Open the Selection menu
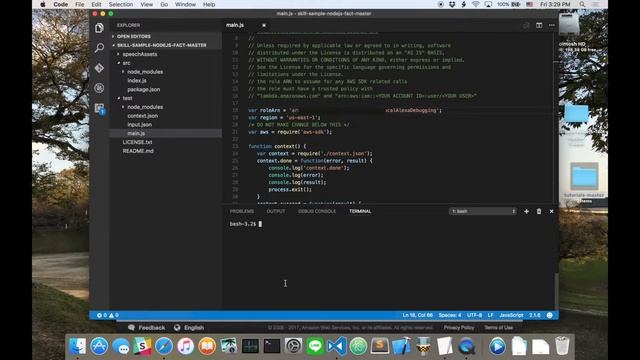640x360 pixels. tap(121, 4)
